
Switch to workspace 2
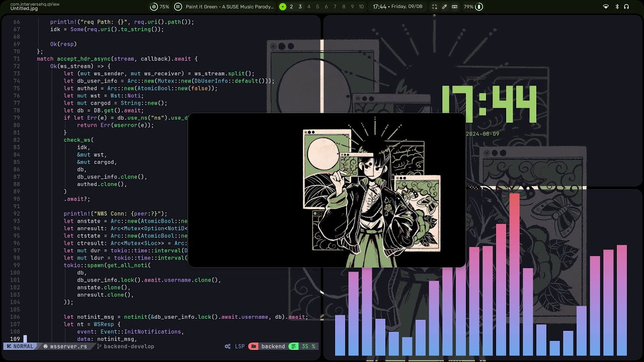[x=291, y=7]
